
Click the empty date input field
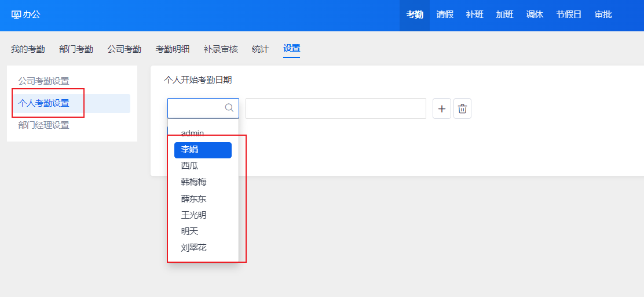335,108
